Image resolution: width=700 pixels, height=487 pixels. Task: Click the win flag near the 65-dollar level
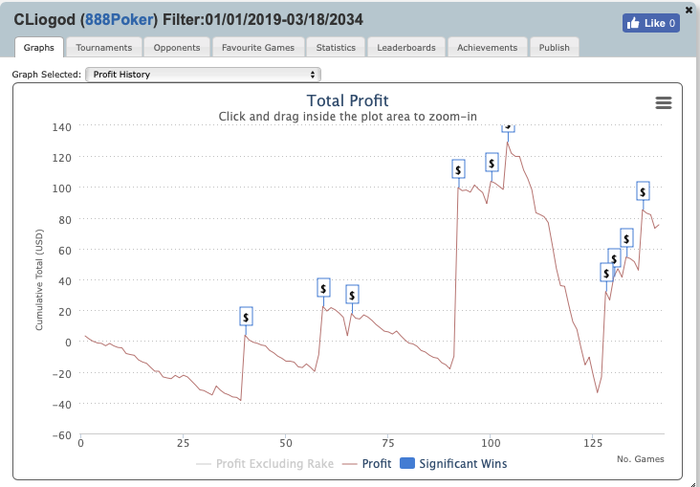click(x=627, y=238)
